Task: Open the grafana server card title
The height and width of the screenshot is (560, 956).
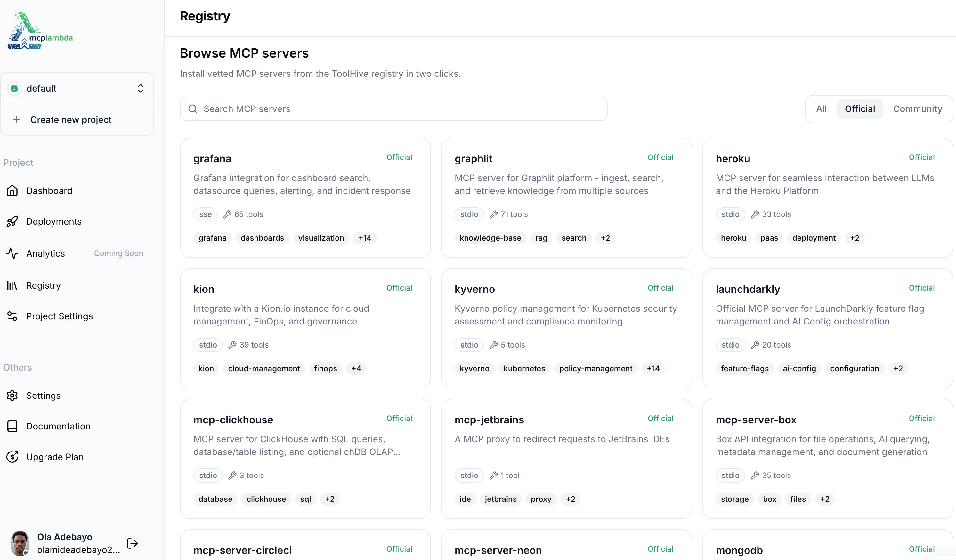Action: (x=212, y=158)
